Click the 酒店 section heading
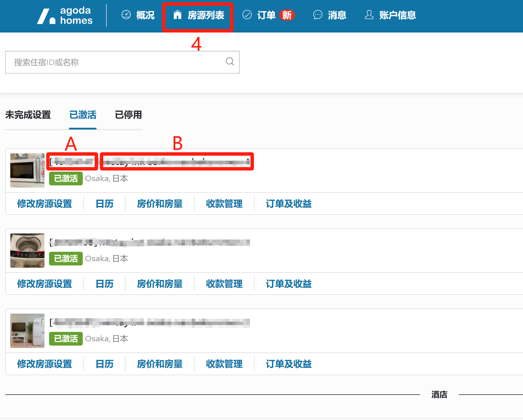 [439, 395]
